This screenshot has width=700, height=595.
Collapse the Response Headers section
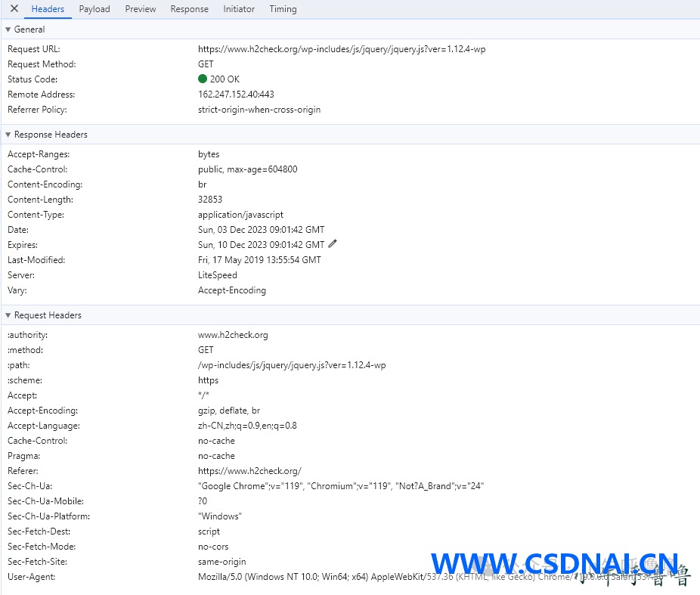(x=8, y=135)
